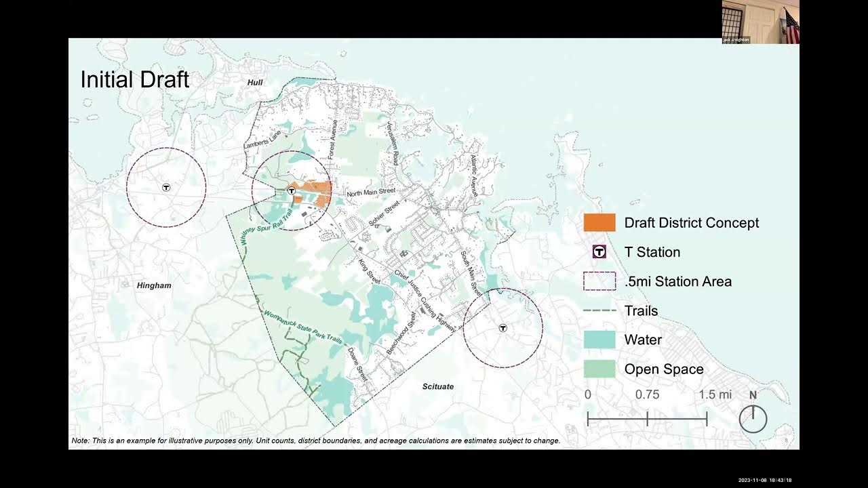The height and width of the screenshot is (488, 868).
Task: Click the Water legend swatch
Action: click(599, 340)
